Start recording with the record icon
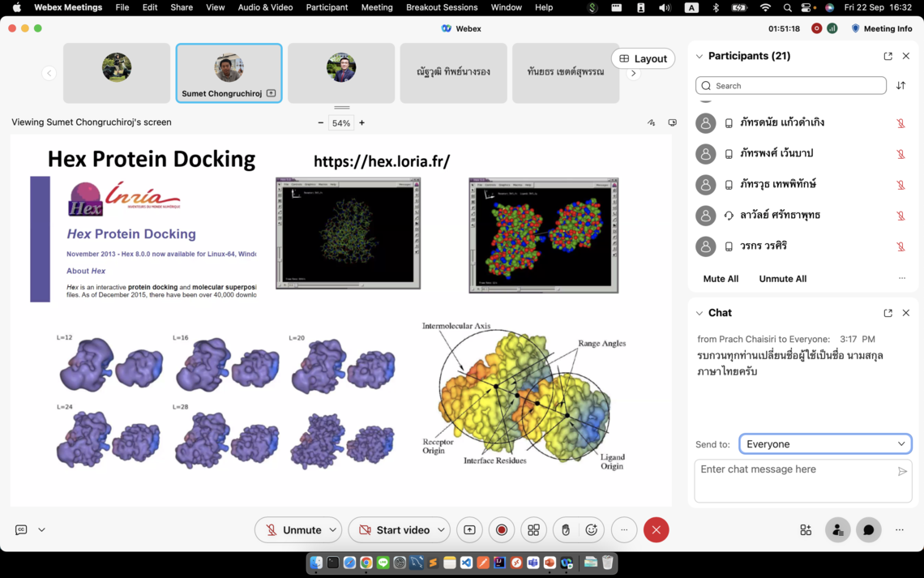Viewport: 924px width, 578px height. point(502,530)
